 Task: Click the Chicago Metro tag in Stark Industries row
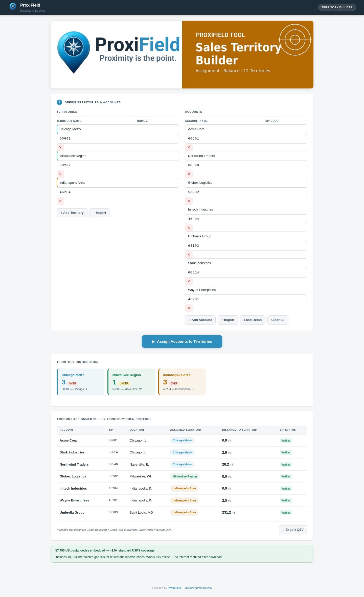[x=182, y=452]
